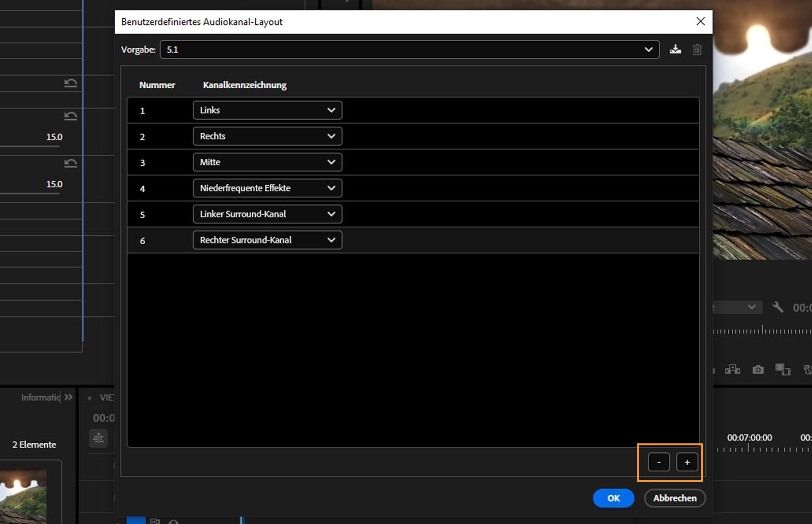Viewport: 812px width, 524px height.
Task: Expand the Rechter Surround-Kanal dropdown
Action: [267, 240]
